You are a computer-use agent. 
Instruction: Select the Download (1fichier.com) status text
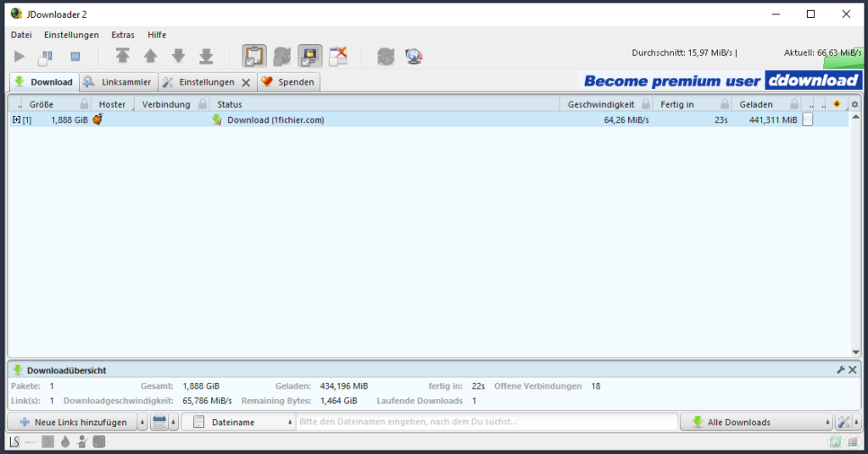click(275, 120)
